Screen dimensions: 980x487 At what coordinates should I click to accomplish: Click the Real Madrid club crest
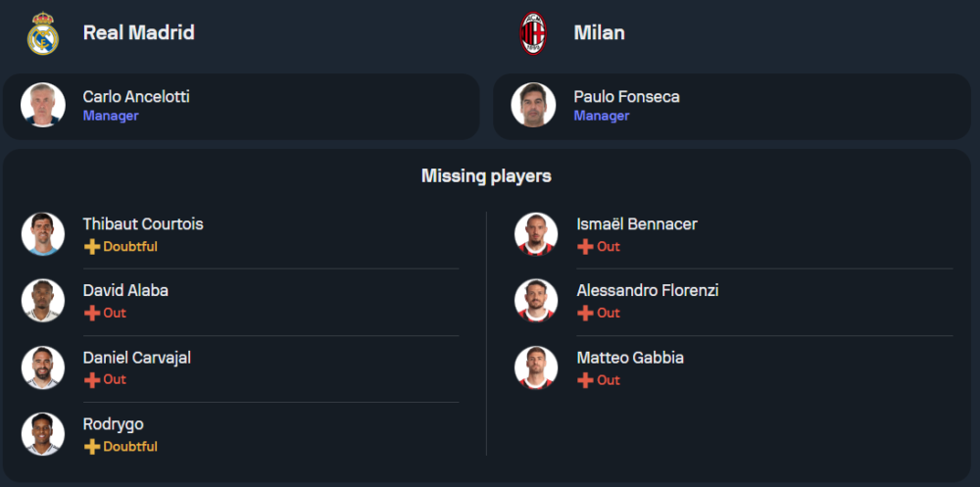click(x=43, y=33)
